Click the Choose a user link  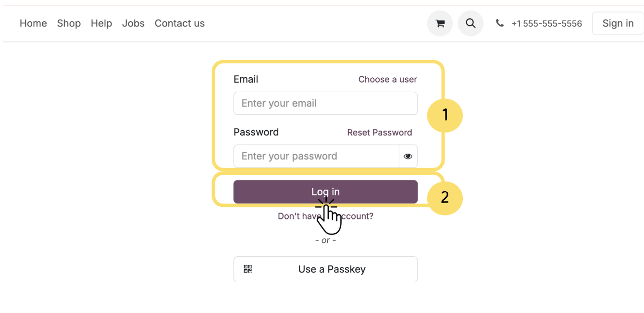click(x=387, y=79)
